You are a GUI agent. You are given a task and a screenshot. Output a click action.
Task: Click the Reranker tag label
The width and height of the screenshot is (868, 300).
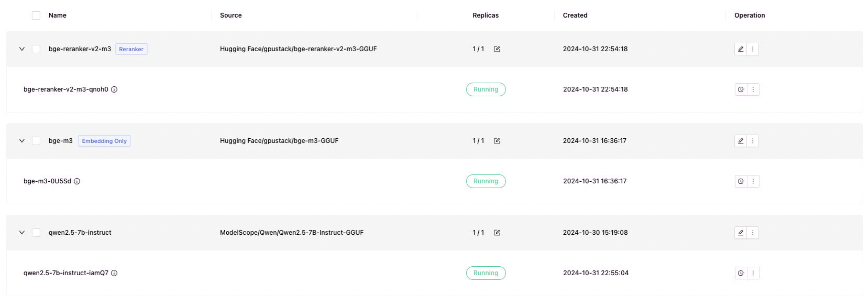pos(131,49)
